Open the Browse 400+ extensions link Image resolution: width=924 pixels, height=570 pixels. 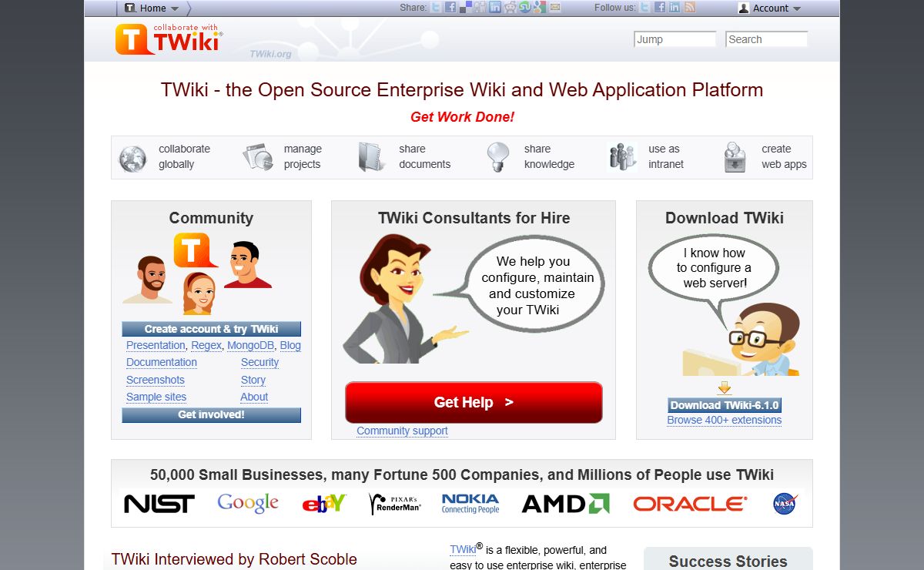click(x=724, y=420)
